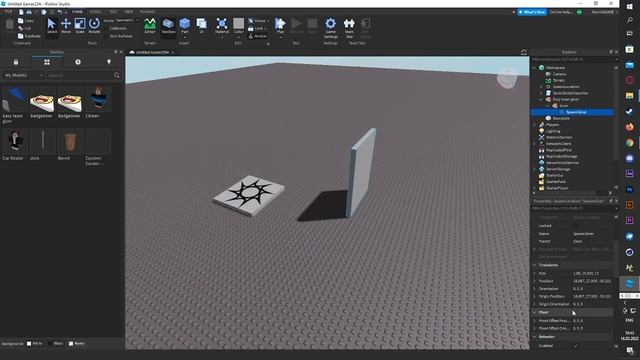
Task: Toggle the Locked property checkbox
Action: point(576,226)
